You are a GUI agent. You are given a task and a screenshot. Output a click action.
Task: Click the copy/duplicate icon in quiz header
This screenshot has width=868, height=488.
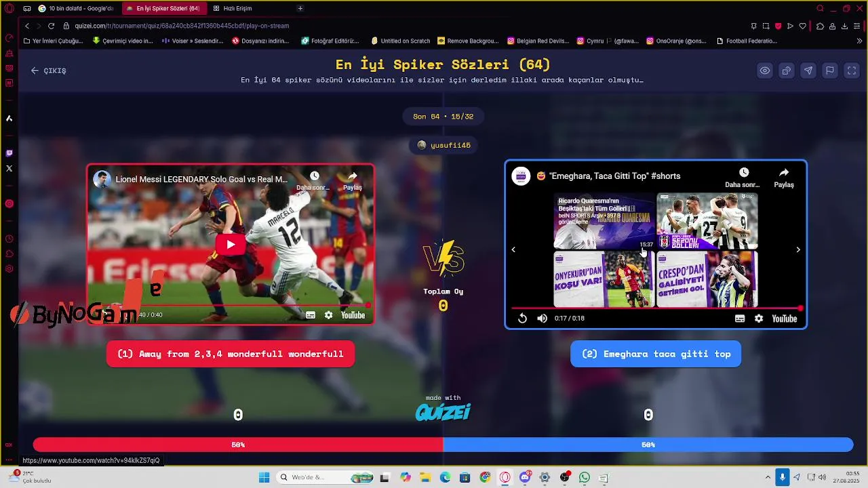(787, 70)
